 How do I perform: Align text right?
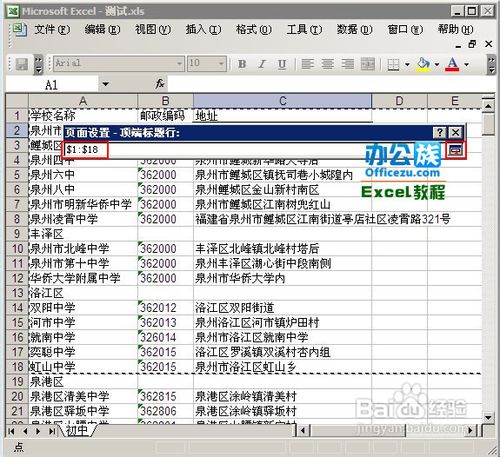[347, 64]
